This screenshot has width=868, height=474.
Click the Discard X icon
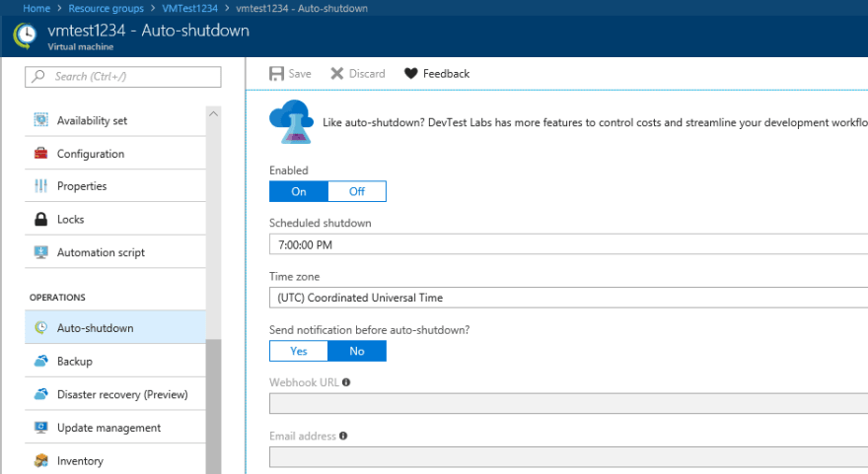pyautogui.click(x=337, y=74)
